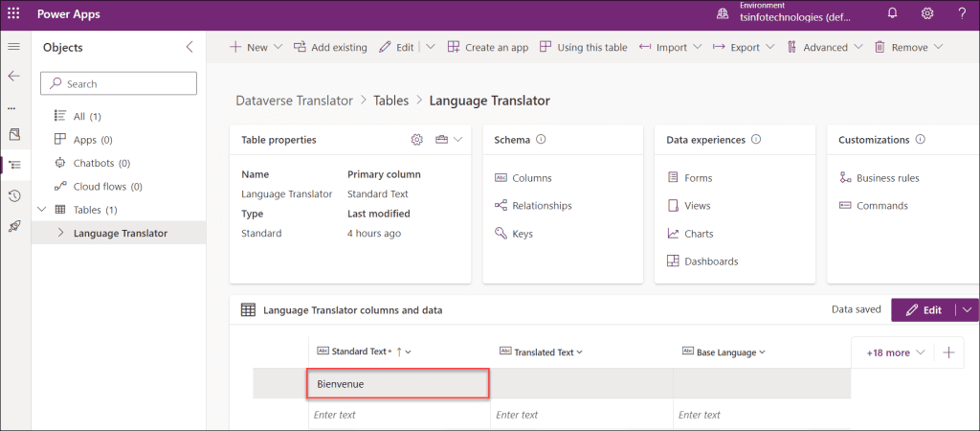Open the History icon in left rail

(13, 195)
